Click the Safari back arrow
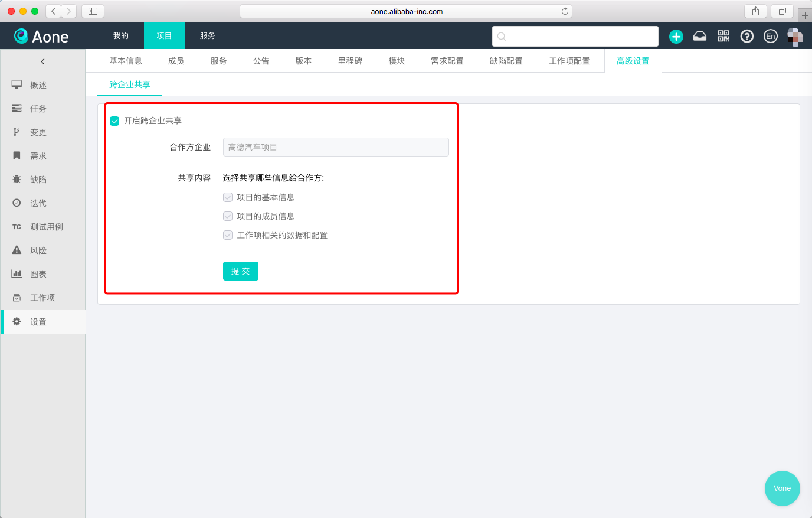812x518 pixels. (54, 11)
